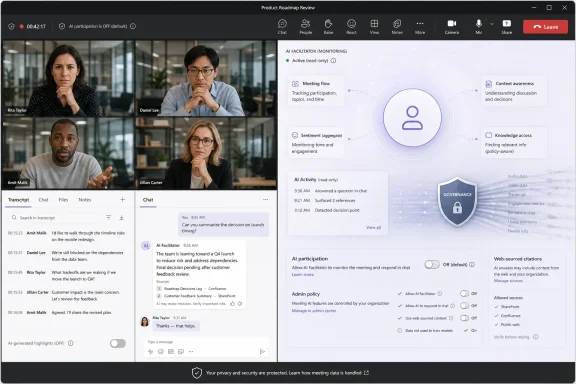Open the Chat panel from top toolbar
Screen dimensions: 576x384
pyautogui.click(x=282, y=26)
